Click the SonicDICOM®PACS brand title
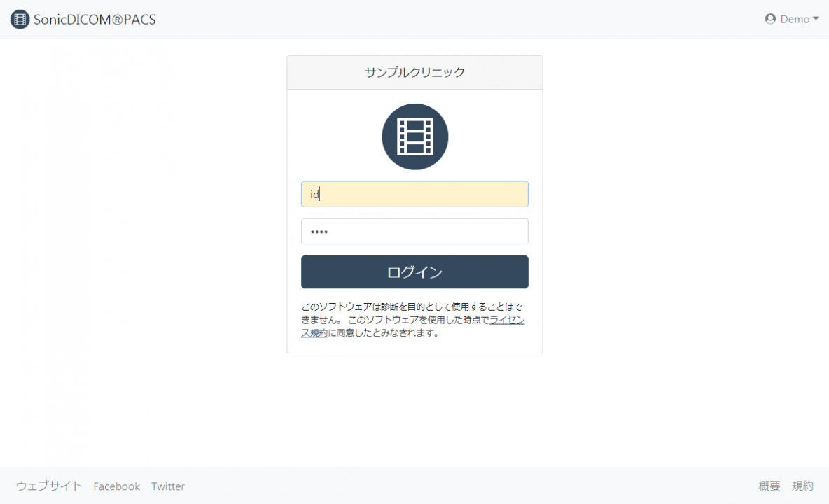Screen dimensions: 829x504 click(95, 20)
